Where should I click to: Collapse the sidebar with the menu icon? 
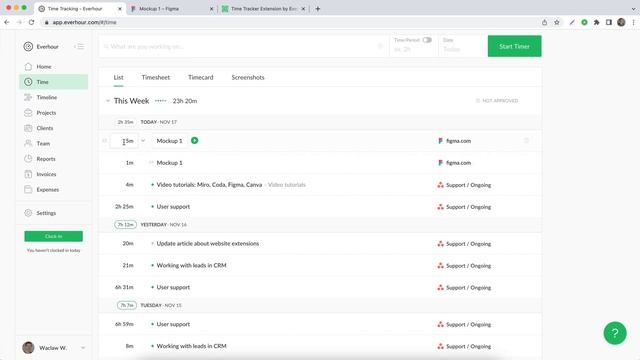(79, 47)
